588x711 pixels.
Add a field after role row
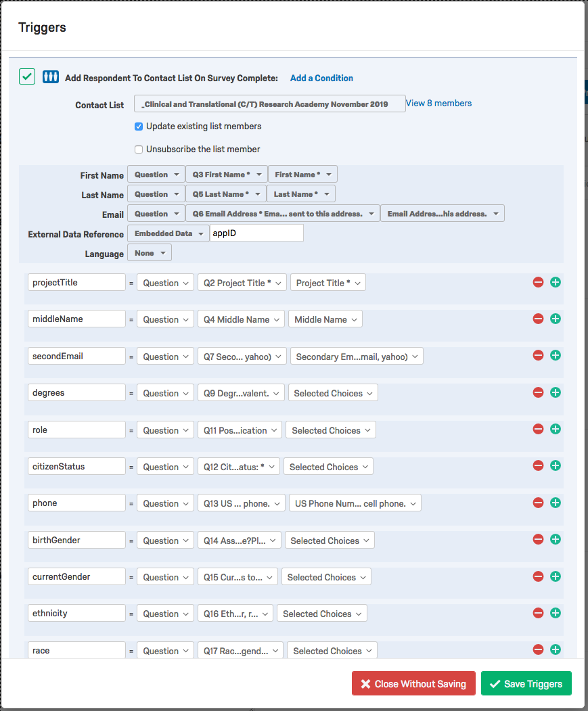coord(556,429)
